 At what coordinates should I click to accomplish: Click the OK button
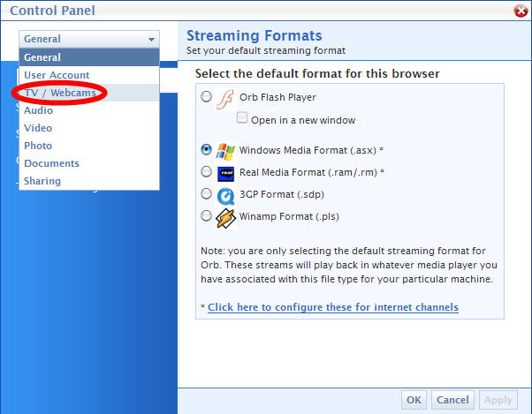(x=414, y=400)
